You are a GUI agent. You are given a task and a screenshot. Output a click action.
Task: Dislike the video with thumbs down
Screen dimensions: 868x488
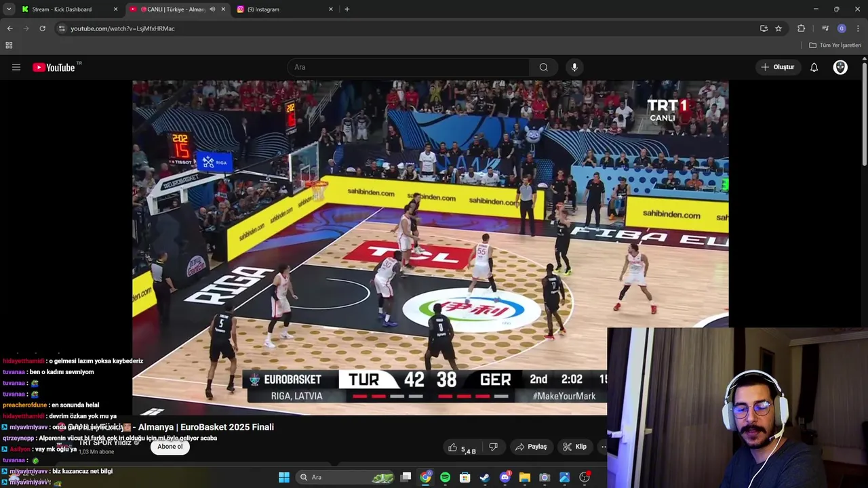pos(493,447)
